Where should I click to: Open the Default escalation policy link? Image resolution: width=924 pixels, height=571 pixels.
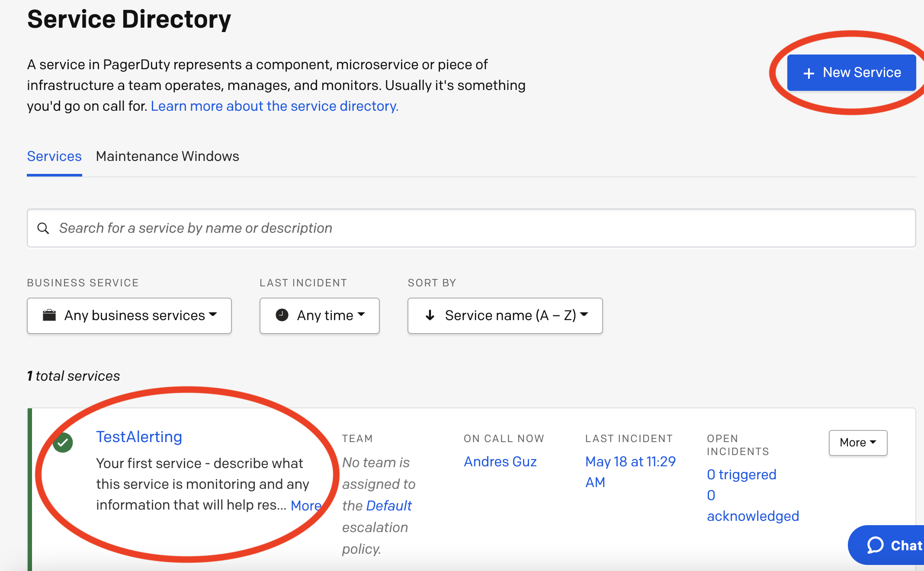tap(389, 506)
